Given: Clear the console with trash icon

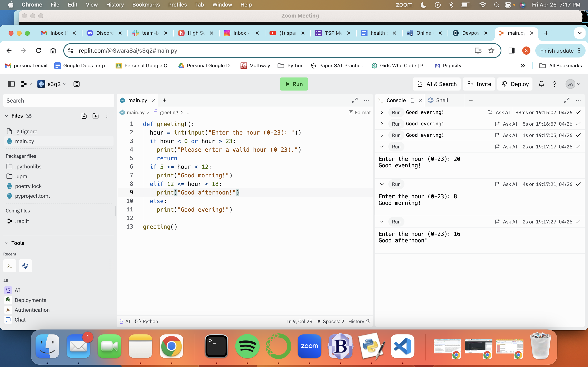Looking at the screenshot, I should [x=412, y=100].
